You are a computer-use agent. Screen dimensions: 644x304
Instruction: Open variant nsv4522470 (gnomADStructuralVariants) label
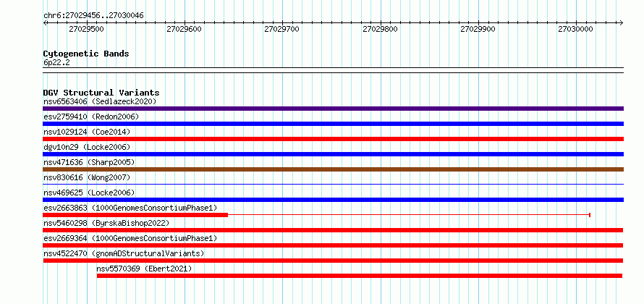tap(124, 253)
